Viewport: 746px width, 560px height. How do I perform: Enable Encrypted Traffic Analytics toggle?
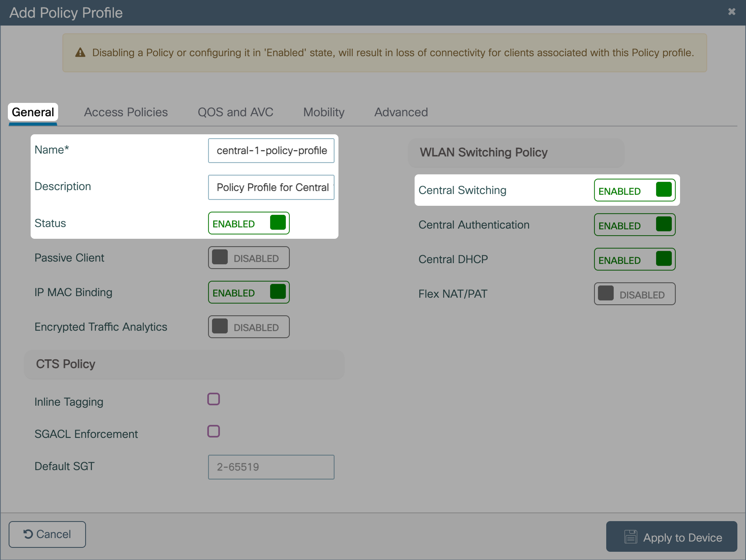pyautogui.click(x=249, y=327)
